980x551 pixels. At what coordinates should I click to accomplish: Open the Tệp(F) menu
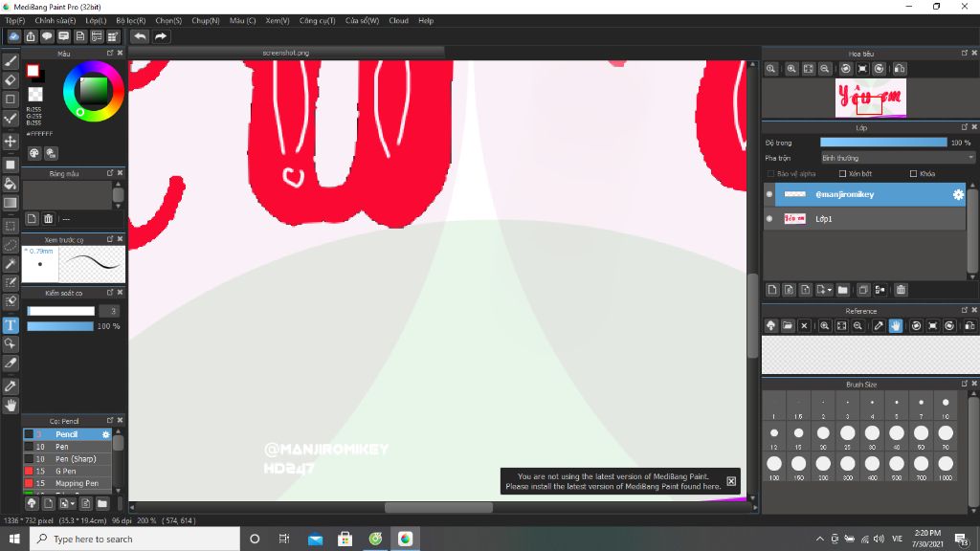pyautogui.click(x=15, y=21)
